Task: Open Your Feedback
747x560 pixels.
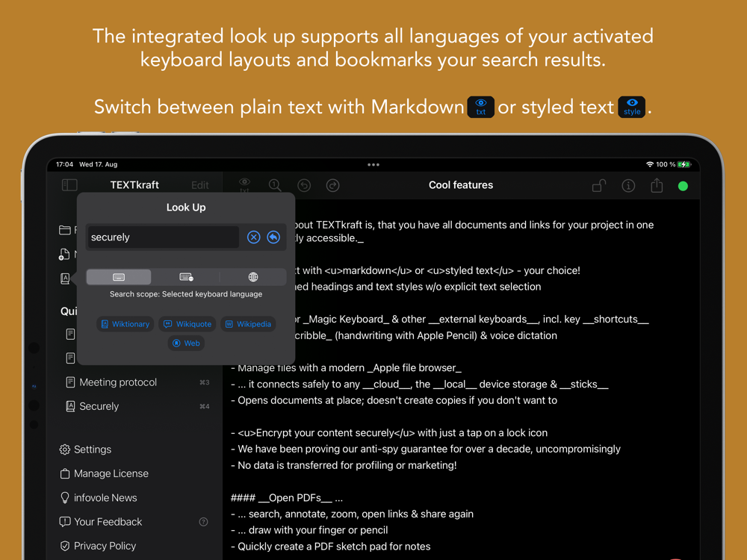Action: point(101,522)
